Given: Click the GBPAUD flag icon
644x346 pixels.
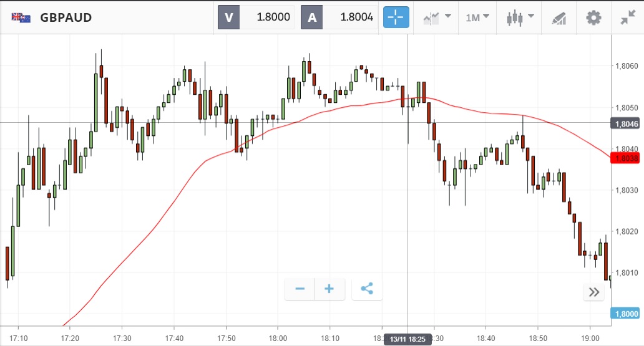Looking at the screenshot, I should (21, 17).
